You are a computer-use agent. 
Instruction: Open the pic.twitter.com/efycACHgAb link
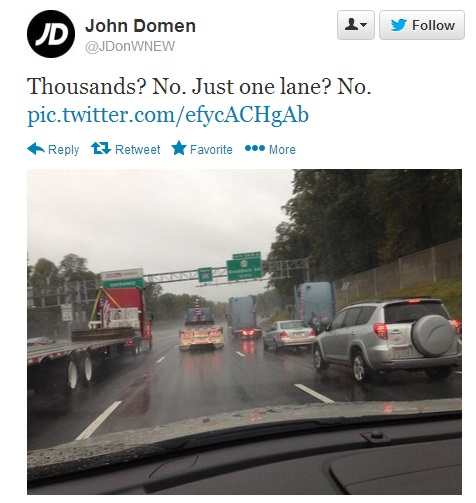(168, 115)
